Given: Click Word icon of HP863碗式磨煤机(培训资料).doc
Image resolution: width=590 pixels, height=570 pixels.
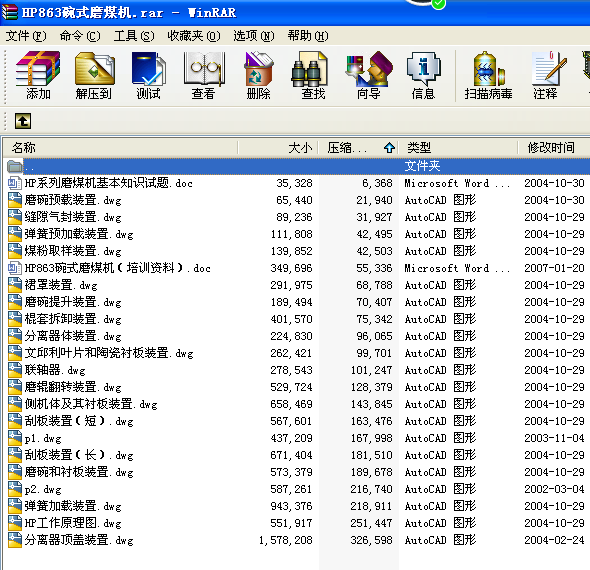Looking at the screenshot, I should tap(15, 268).
